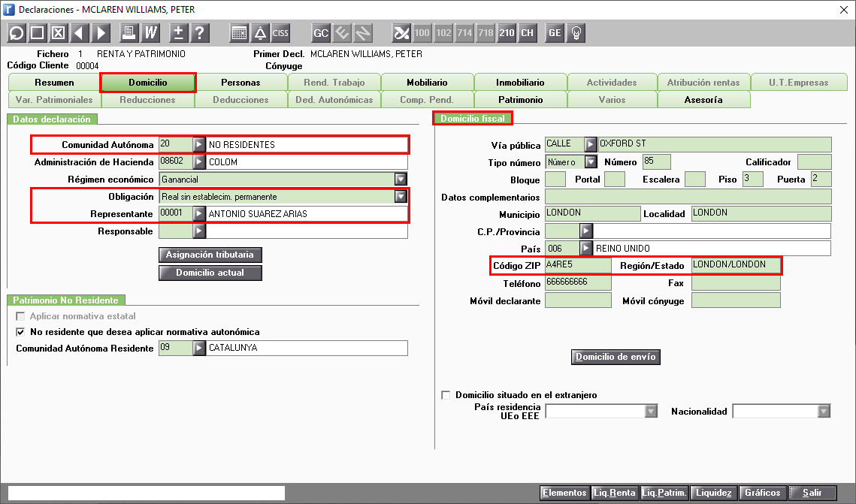Click the Domicilio de envío button
The image size is (856, 504).
616,357
